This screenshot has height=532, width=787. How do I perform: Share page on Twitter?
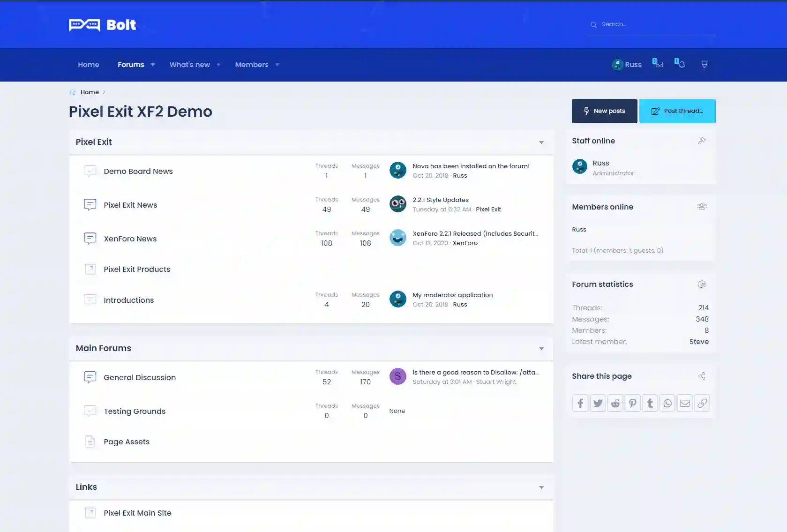(x=598, y=403)
